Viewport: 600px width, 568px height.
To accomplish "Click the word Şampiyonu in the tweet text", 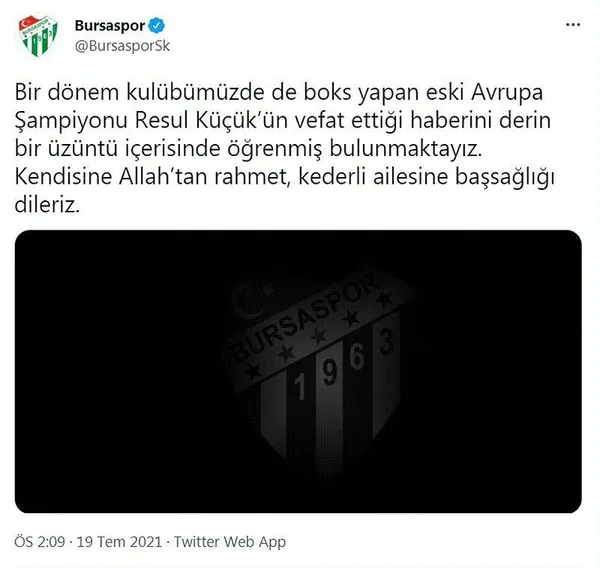I will click(71, 122).
